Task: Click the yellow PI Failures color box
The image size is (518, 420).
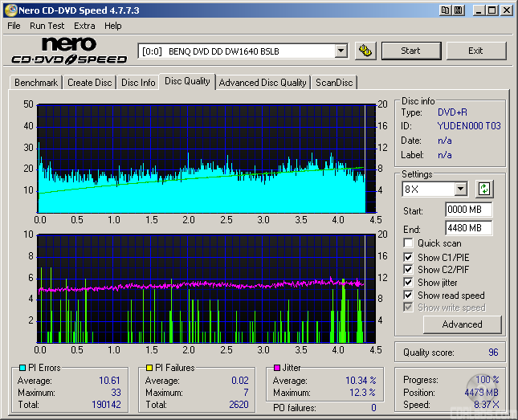Action: click(x=149, y=368)
